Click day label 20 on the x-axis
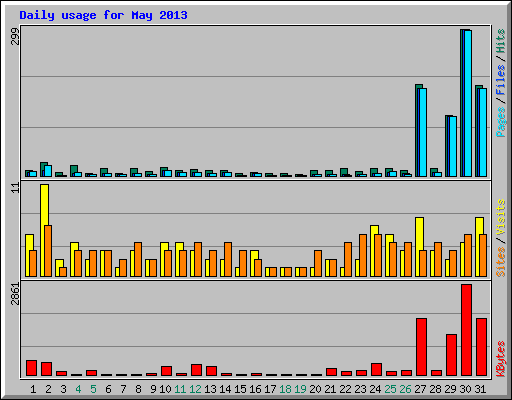This screenshot has width=512, height=400. coord(315,389)
